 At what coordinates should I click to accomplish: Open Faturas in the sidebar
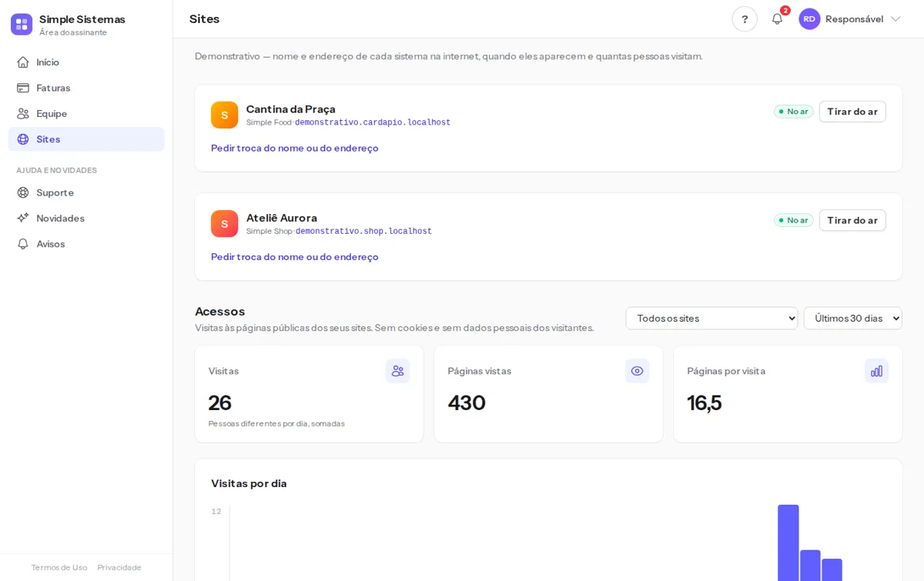click(x=86, y=88)
